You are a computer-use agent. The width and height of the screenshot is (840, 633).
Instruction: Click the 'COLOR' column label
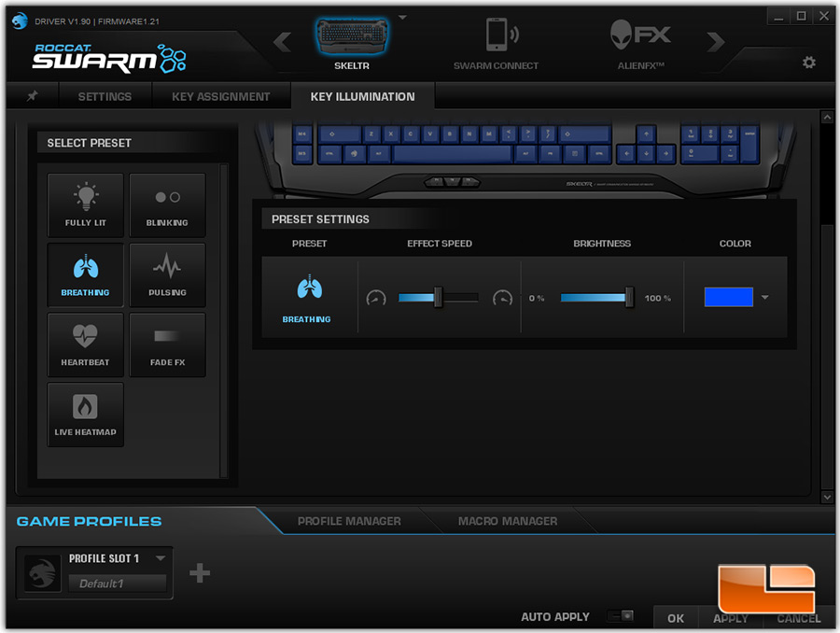[735, 244]
